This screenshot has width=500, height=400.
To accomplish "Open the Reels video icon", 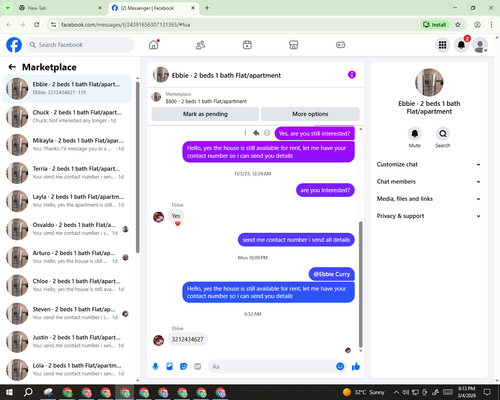I will (247, 45).
